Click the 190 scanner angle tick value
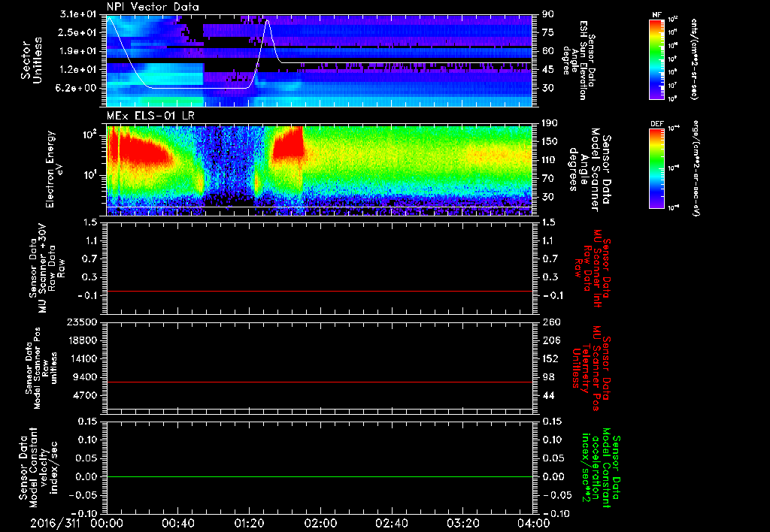The width and height of the screenshot is (770, 532). [550, 123]
